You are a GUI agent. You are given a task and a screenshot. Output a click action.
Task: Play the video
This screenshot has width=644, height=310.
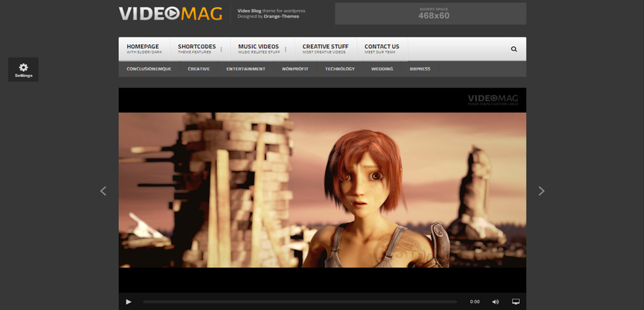pyautogui.click(x=129, y=302)
